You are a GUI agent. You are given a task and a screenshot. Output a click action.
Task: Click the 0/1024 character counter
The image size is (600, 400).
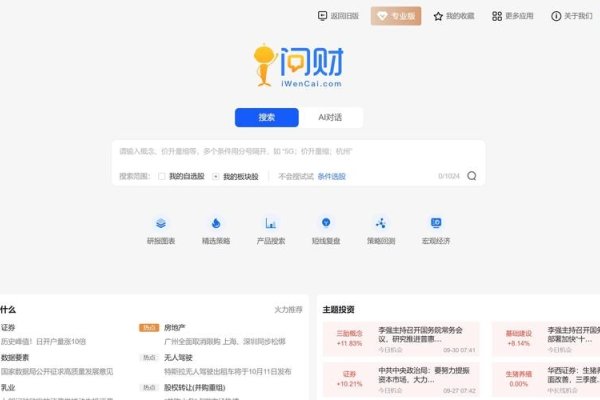pos(449,176)
